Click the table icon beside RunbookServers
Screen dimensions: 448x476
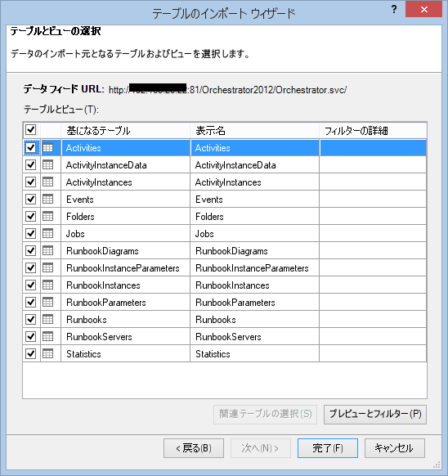47,336
